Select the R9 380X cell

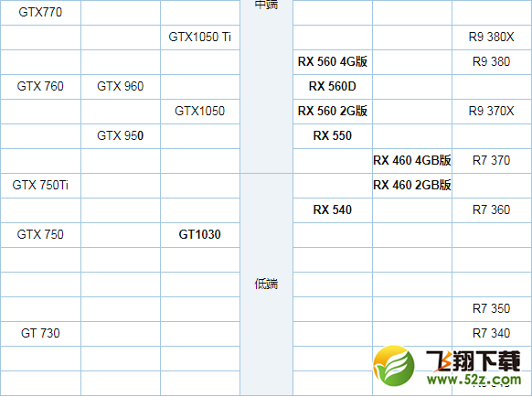pyautogui.click(x=491, y=37)
